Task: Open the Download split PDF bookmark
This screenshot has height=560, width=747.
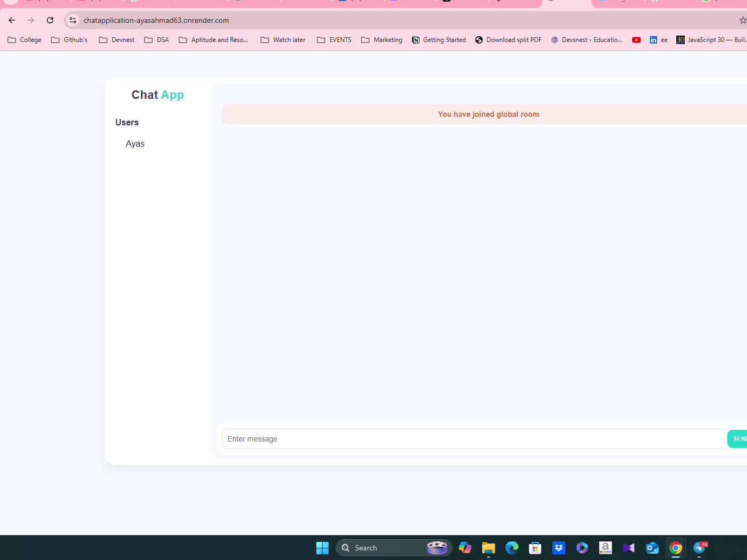Action: click(x=508, y=39)
